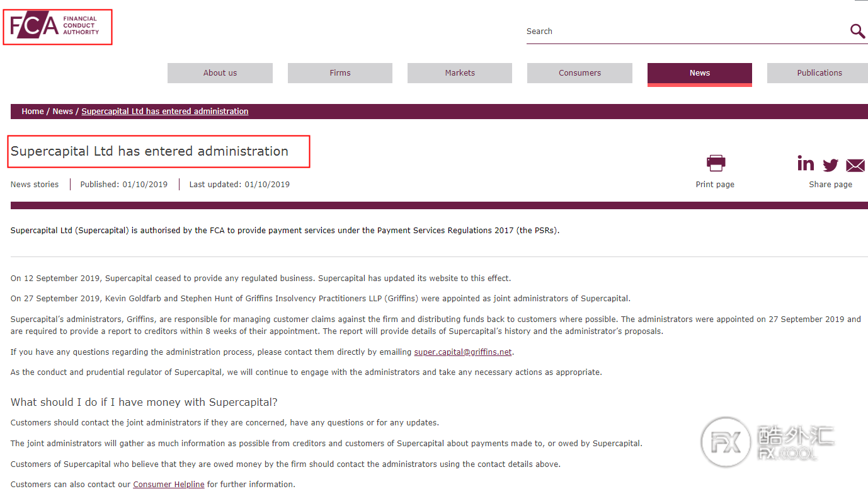The width and height of the screenshot is (868, 501).
Task: Click the Home breadcrumb link
Action: [33, 112]
